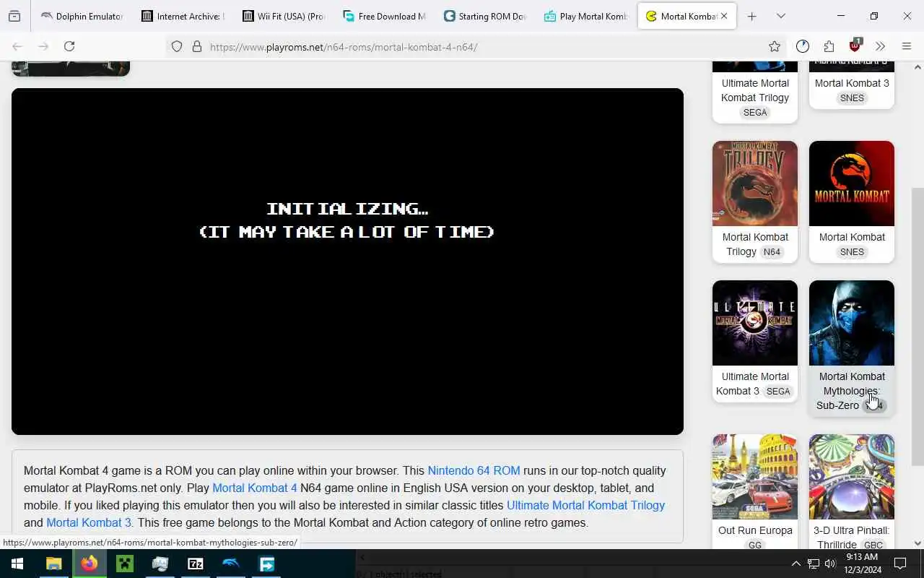924x578 pixels.
Task: Open the uBlock Origin extension icon
Action: coord(855,46)
